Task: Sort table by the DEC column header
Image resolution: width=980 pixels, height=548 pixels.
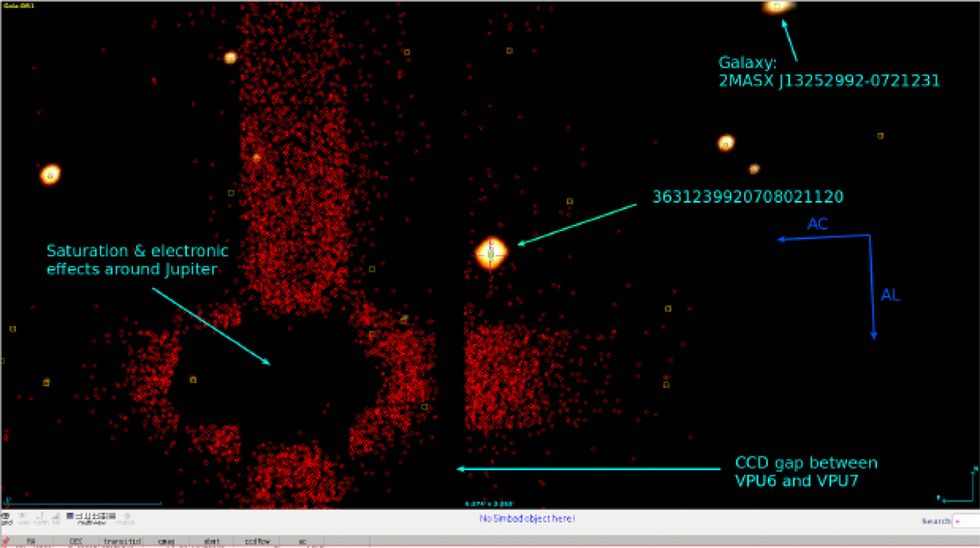Action: tap(75, 541)
